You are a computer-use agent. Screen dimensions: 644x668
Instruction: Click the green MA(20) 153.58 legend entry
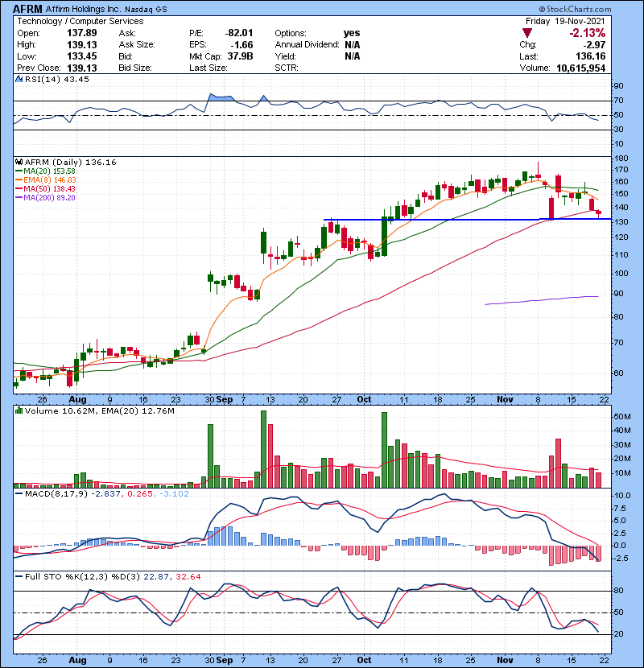pyautogui.click(x=45, y=171)
